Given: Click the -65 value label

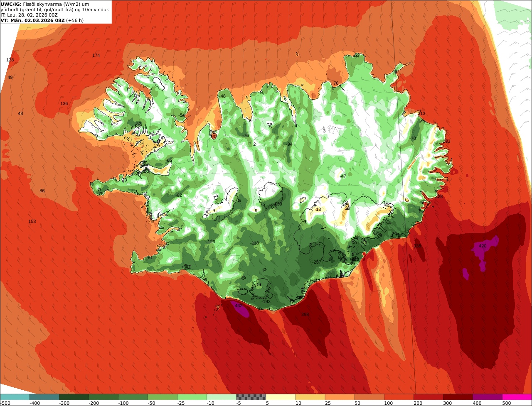Looking at the screenshot, I should coord(168,160).
